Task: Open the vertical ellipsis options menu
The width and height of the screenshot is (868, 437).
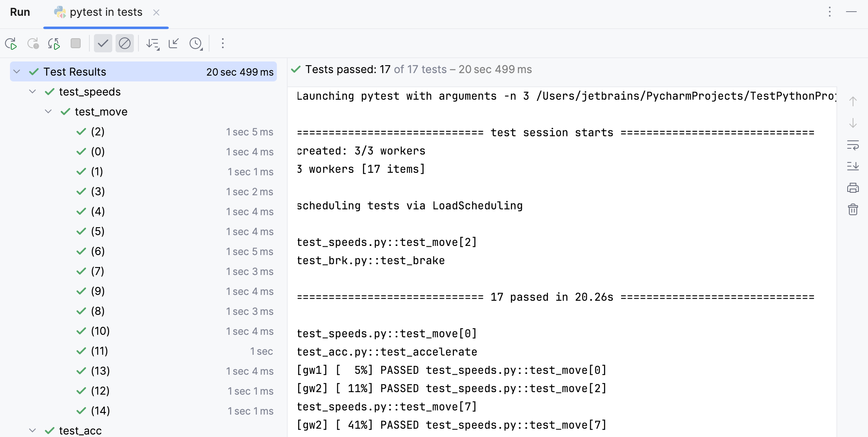Action: tap(223, 43)
